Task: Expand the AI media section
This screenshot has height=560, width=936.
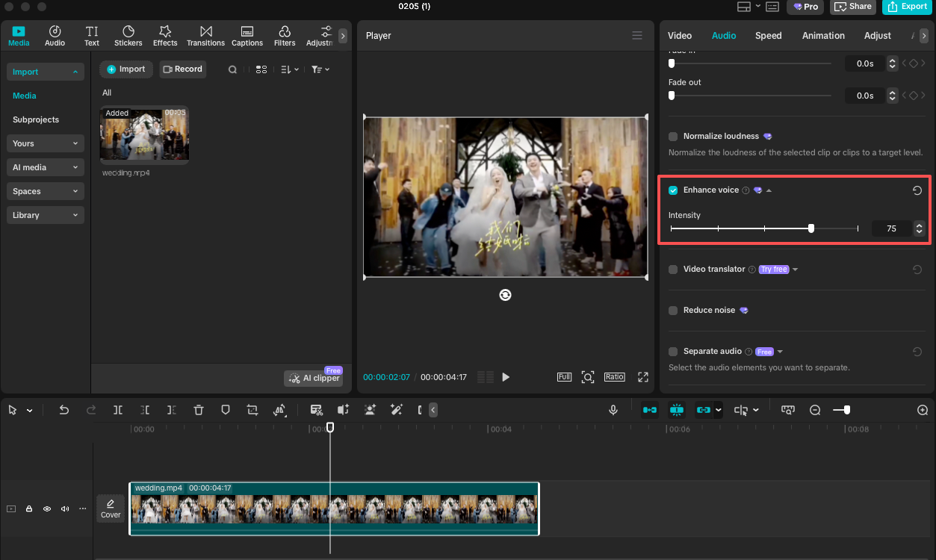Action: (46, 167)
